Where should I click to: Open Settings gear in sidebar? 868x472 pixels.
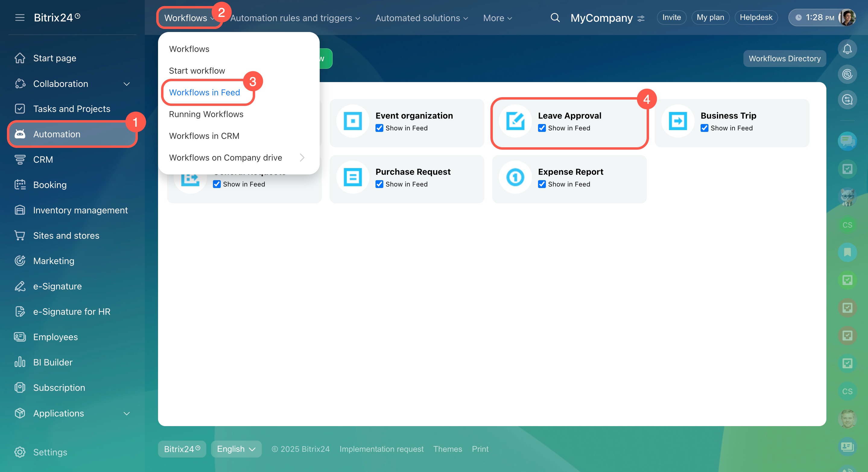point(20,452)
